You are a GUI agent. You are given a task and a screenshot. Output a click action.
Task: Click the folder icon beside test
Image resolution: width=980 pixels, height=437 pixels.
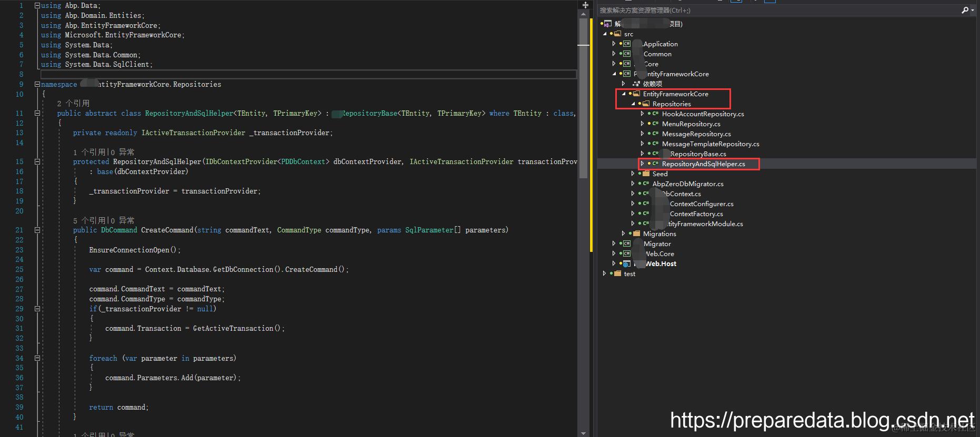[x=617, y=273]
